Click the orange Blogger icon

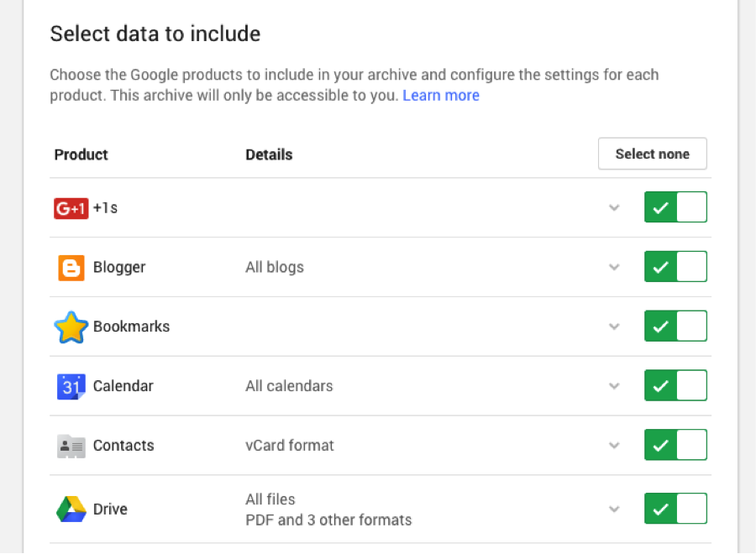71,268
